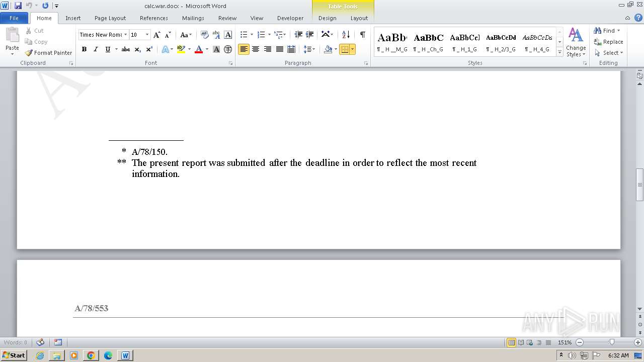The height and width of the screenshot is (362, 644).
Task: Toggle italic formatting
Action: (96, 49)
